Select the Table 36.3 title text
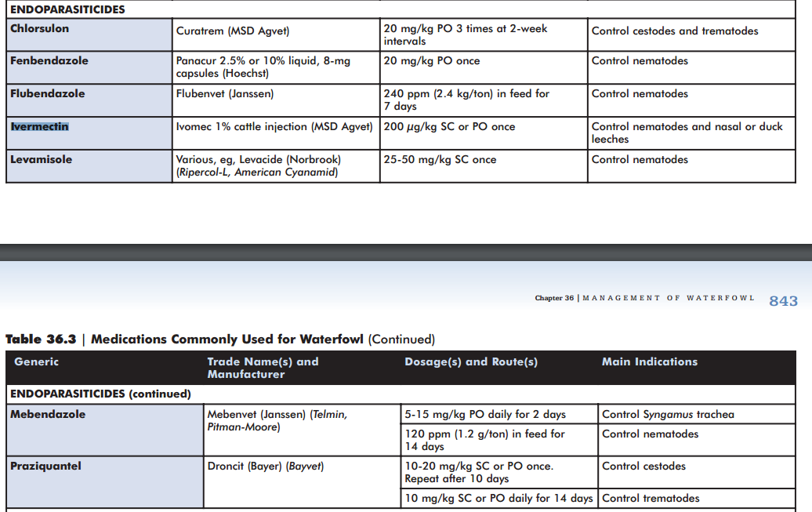812x512 pixels. coord(219,340)
